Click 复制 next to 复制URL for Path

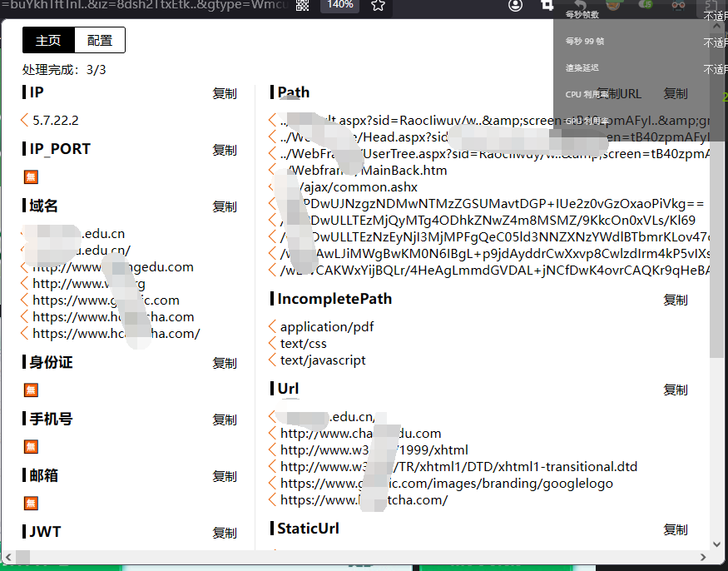[676, 94]
